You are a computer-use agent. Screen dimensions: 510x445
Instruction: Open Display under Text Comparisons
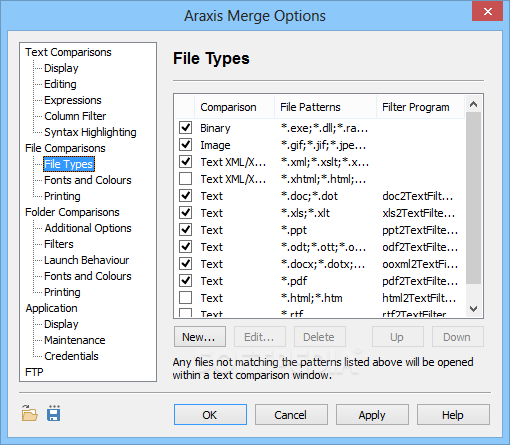click(61, 68)
